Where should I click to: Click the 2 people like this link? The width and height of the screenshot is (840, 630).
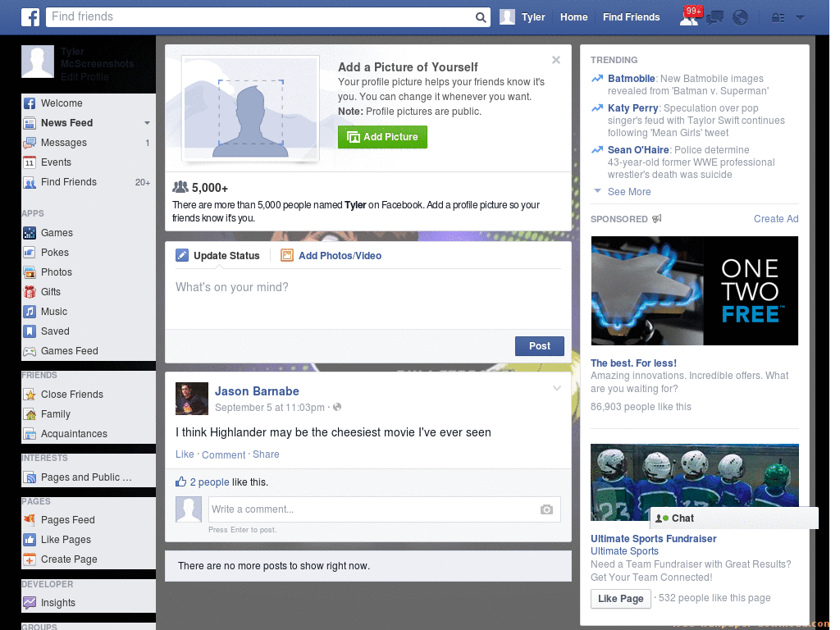(209, 482)
